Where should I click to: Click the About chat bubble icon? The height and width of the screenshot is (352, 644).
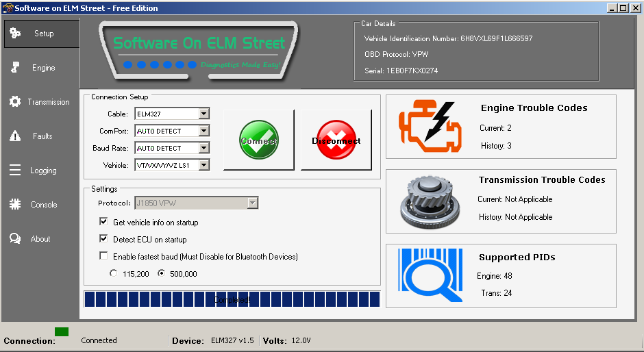(15, 238)
